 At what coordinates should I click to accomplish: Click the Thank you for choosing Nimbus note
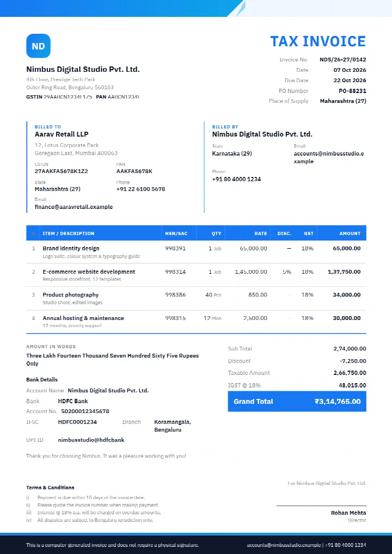[106, 456]
